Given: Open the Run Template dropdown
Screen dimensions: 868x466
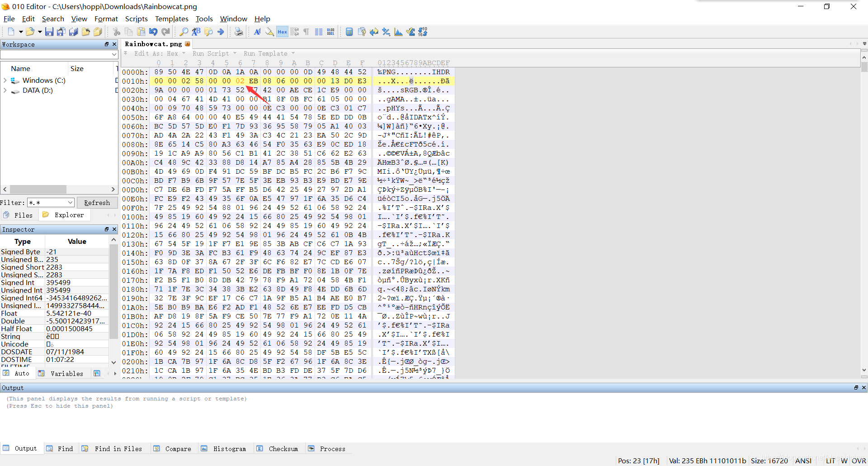Looking at the screenshot, I should coord(269,53).
